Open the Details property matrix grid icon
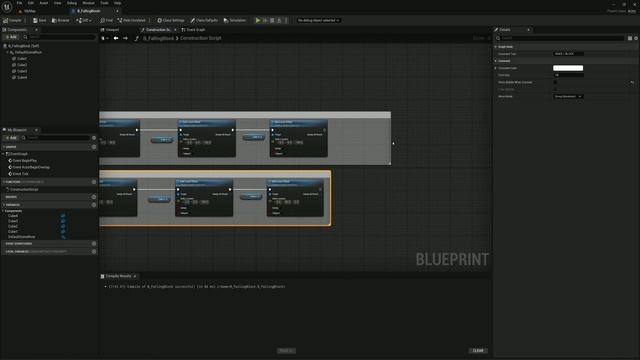The width and height of the screenshot is (640, 360). pyautogui.click(x=630, y=38)
